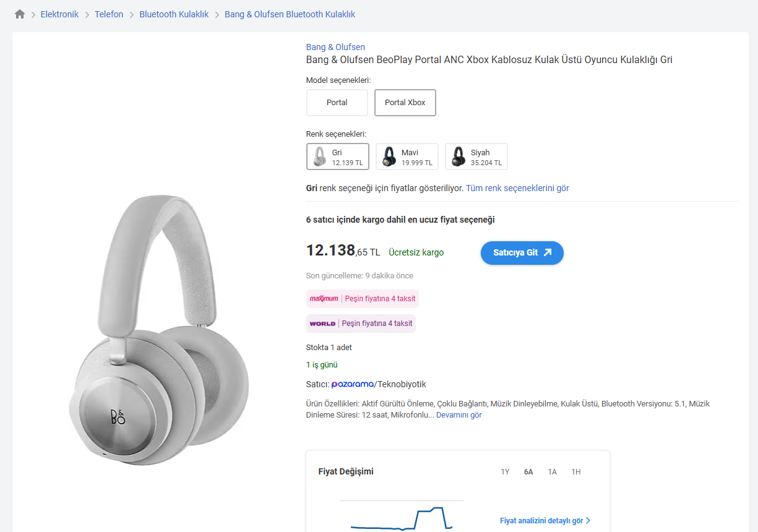Show all color options link
Viewport: 758px width, 532px height.
(x=517, y=188)
